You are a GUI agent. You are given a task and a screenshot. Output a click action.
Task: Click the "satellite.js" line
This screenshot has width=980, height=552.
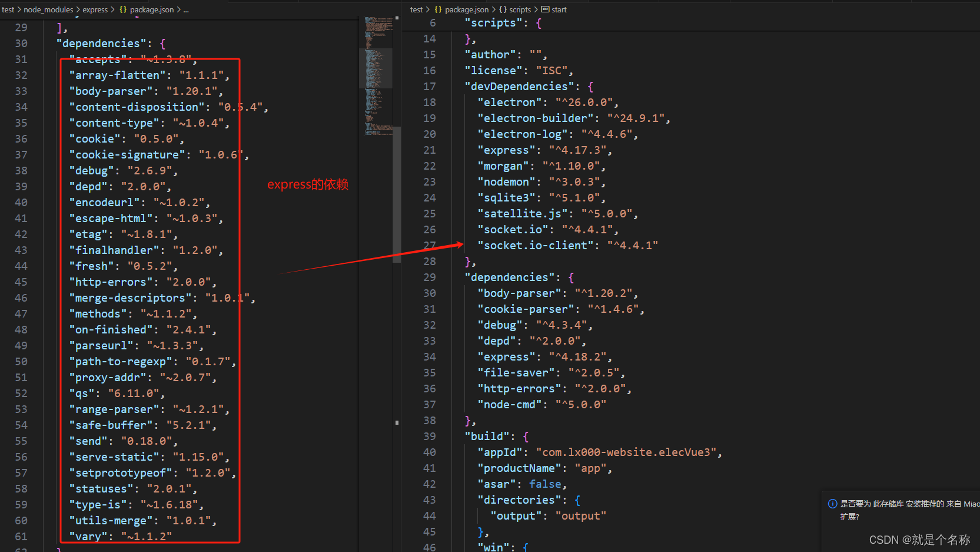558,214
